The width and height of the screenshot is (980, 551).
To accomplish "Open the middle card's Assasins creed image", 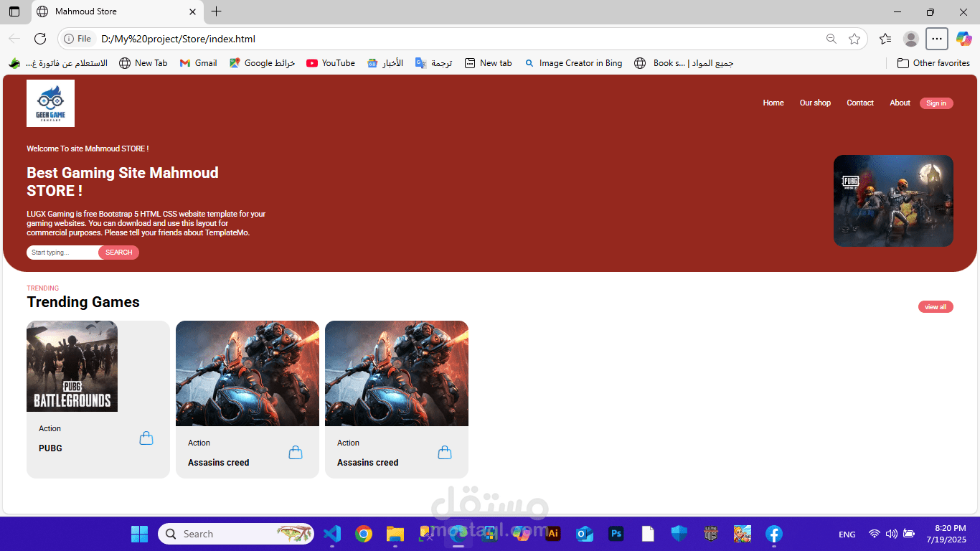I will tap(248, 373).
